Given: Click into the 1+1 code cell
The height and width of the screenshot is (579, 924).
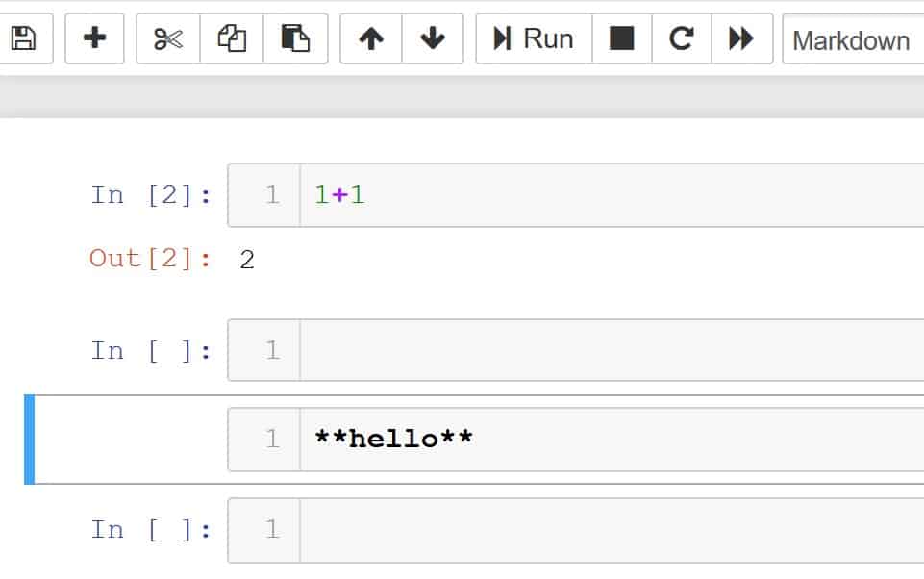Looking at the screenshot, I should click(612, 195).
